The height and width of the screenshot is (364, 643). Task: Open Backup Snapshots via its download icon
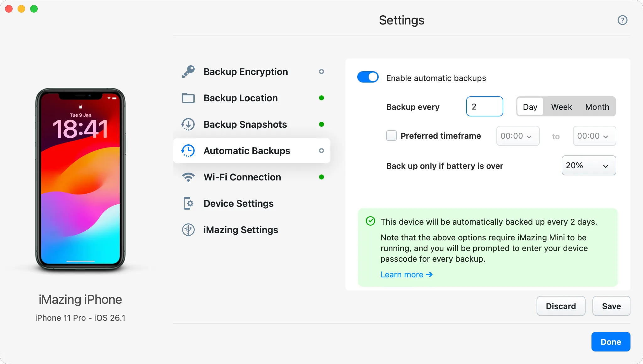pos(188,124)
